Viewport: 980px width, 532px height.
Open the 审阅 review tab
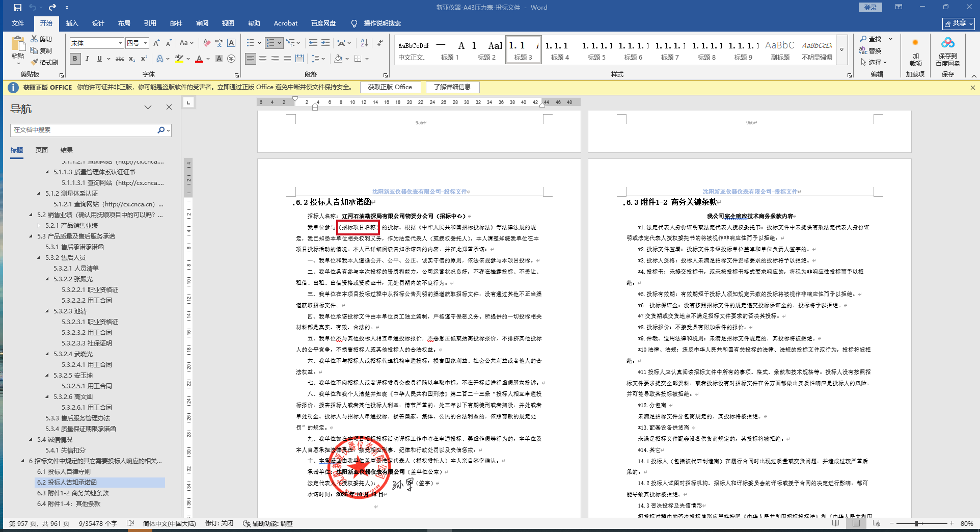pyautogui.click(x=202, y=23)
